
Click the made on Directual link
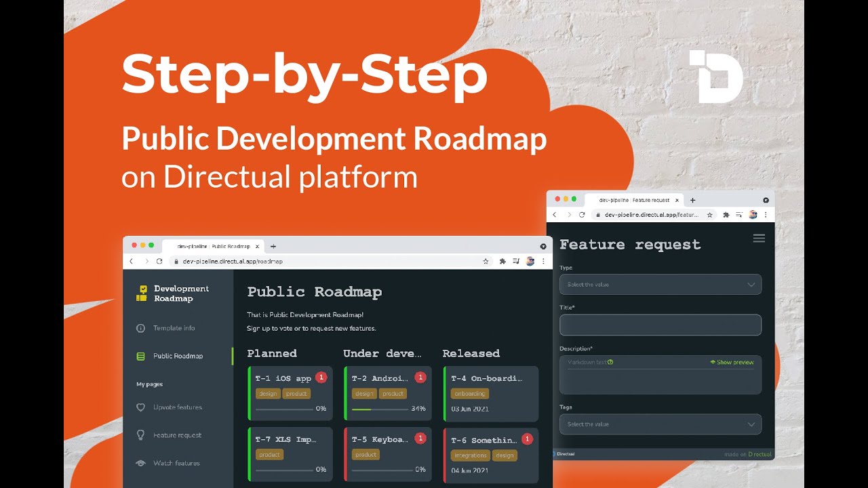[x=748, y=454]
